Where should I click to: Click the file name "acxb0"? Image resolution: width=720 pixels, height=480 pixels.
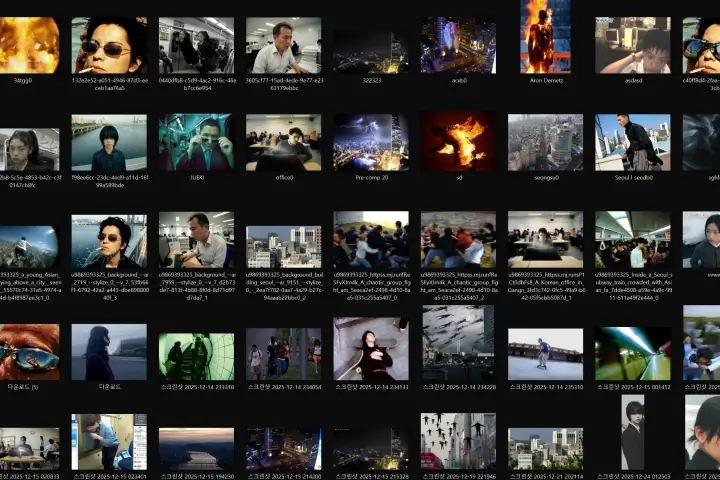pyautogui.click(x=459, y=80)
